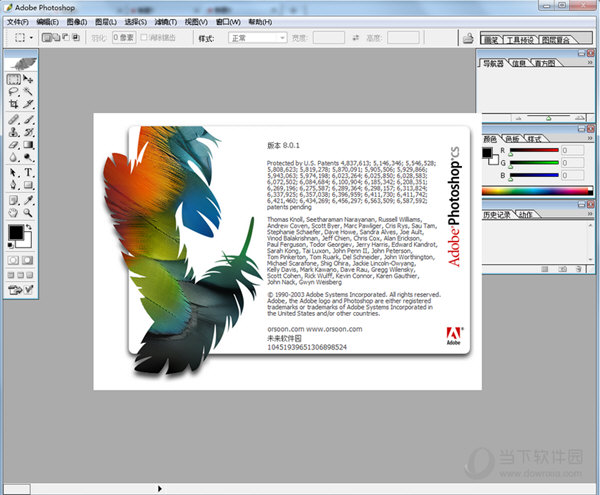Switch to the 直方图 (Histogram) tab
This screenshot has height=495, width=600.
(545, 63)
